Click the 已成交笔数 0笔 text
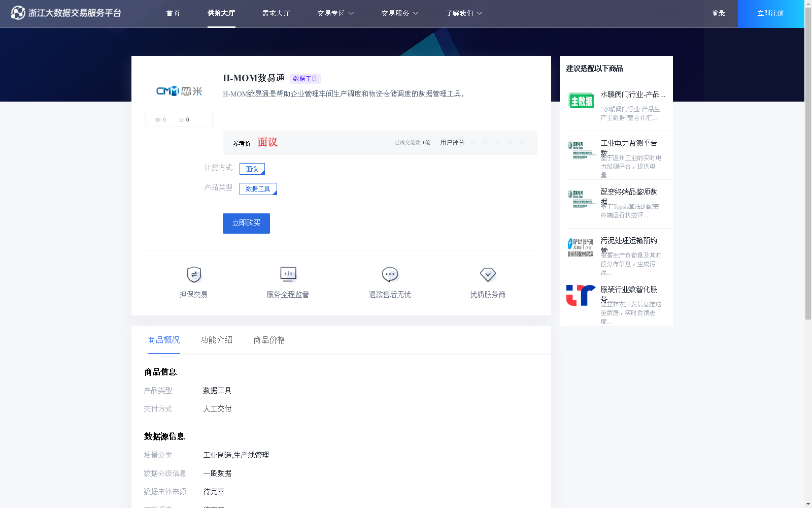812x508 pixels. pyautogui.click(x=413, y=143)
